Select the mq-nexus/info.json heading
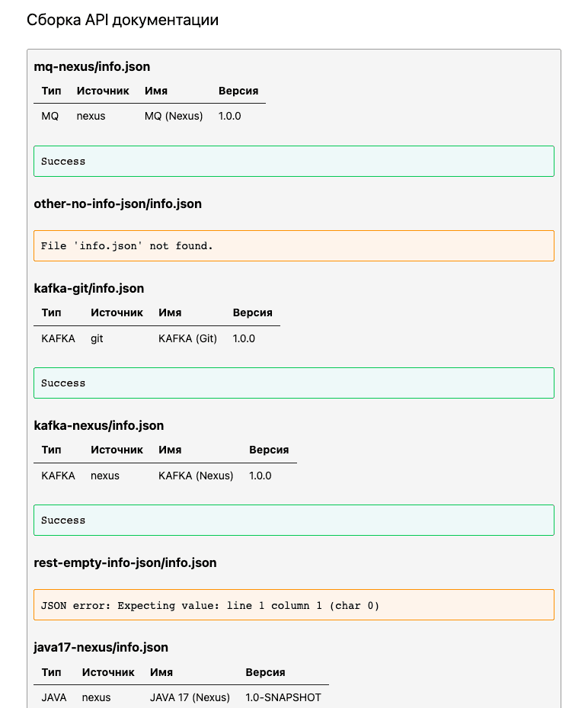 point(92,67)
